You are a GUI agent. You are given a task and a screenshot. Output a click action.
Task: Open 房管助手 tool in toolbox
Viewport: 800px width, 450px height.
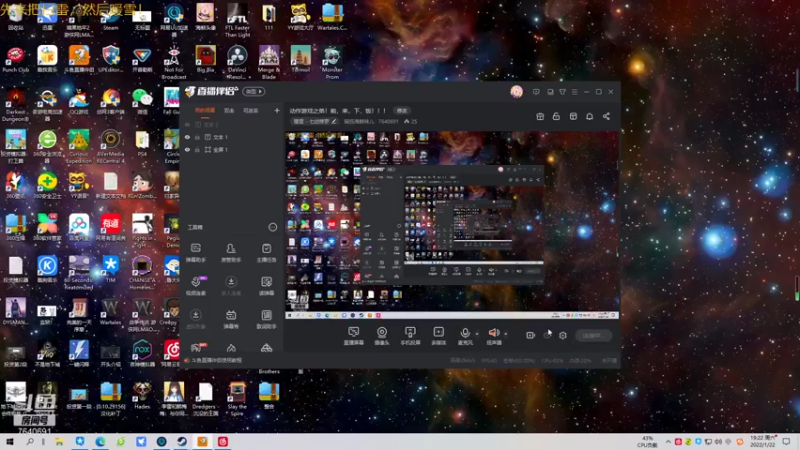(231, 253)
